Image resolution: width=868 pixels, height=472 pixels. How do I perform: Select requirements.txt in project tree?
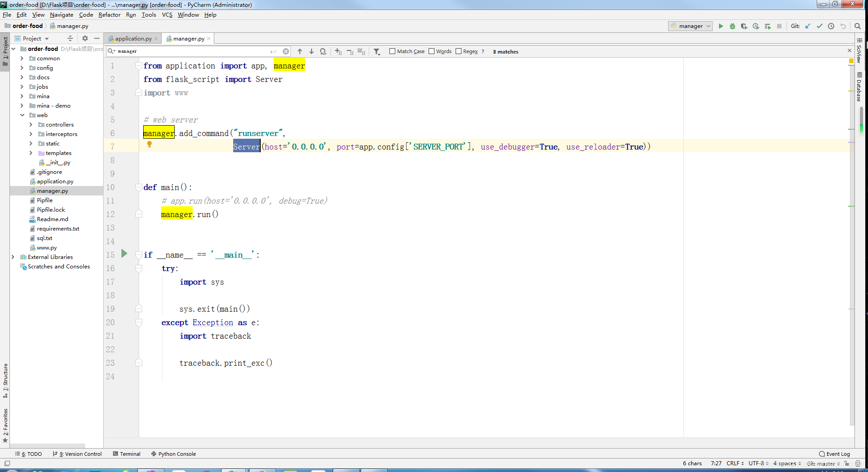[58, 229]
